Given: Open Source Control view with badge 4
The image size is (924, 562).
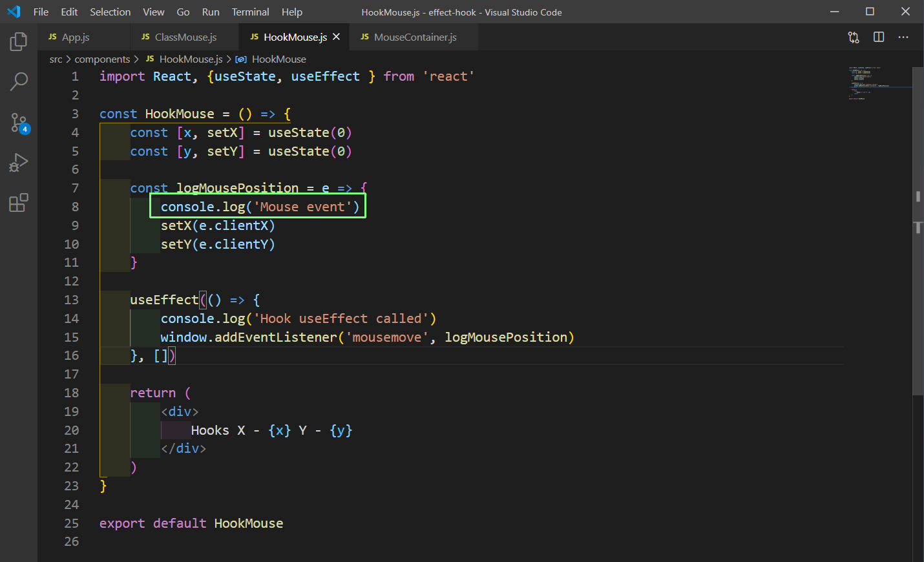Looking at the screenshot, I should [x=19, y=123].
